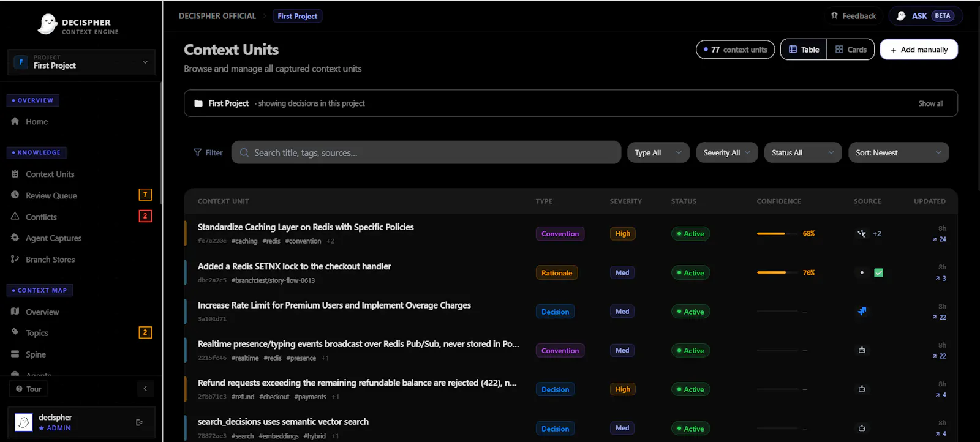
Task: Click the 77 context units badge
Action: tap(735, 50)
